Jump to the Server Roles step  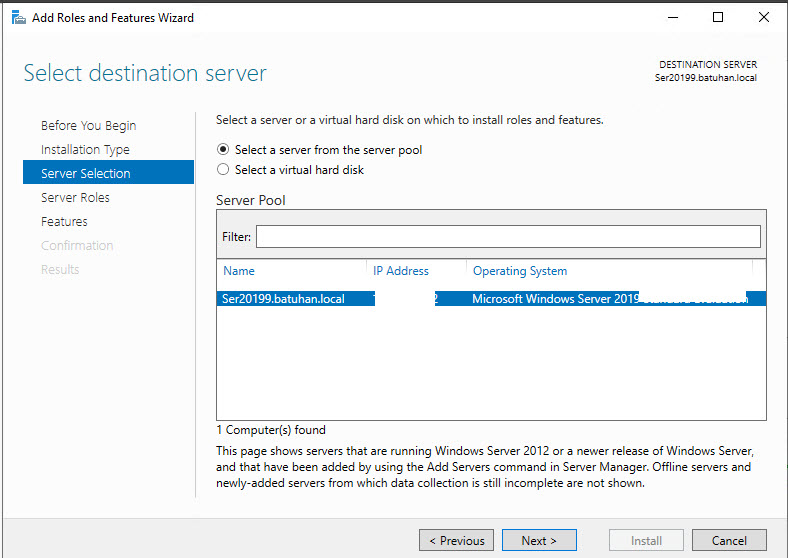coord(75,198)
